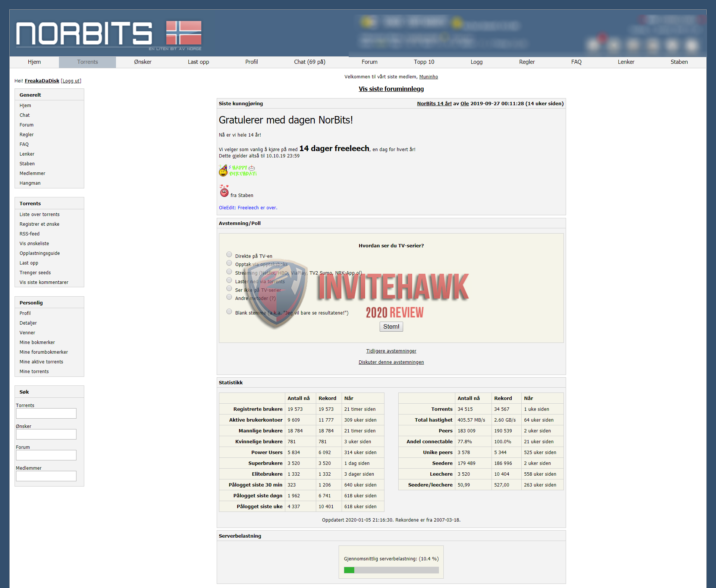
Task: Open 'Mine aktive torrents' sidebar link
Action: tap(41, 362)
